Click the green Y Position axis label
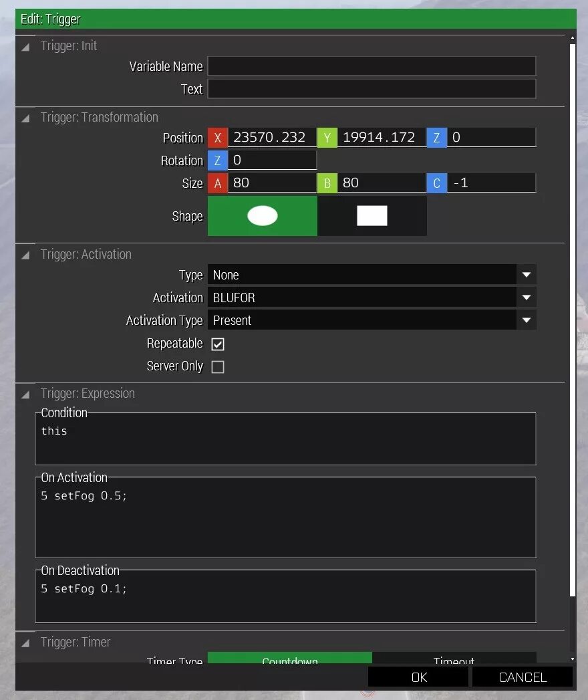588x700 pixels. (327, 138)
